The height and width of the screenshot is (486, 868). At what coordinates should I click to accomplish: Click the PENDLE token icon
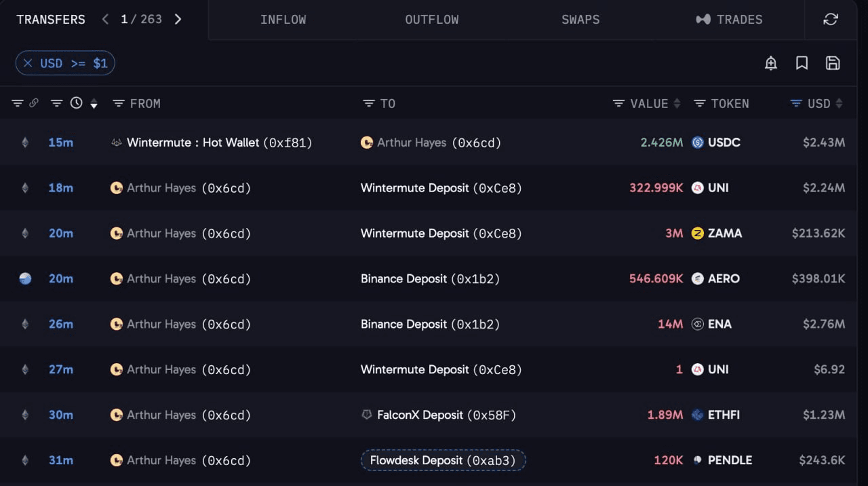[697, 460]
